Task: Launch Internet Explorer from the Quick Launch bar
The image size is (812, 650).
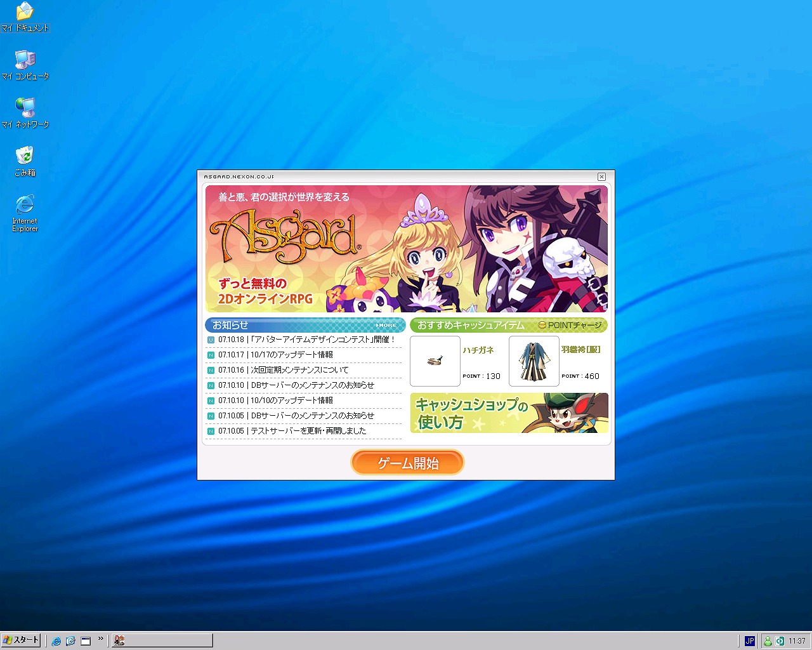Action: point(56,641)
